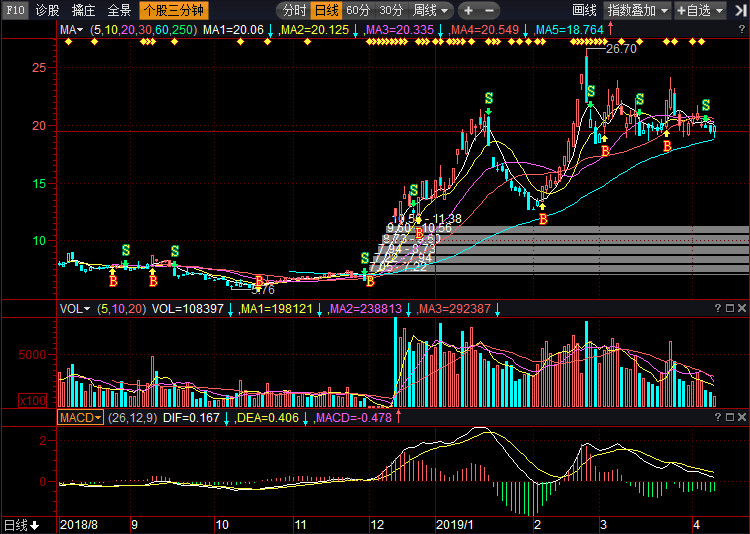Click the F10 company info button
The height and width of the screenshot is (534, 750).
[14, 10]
